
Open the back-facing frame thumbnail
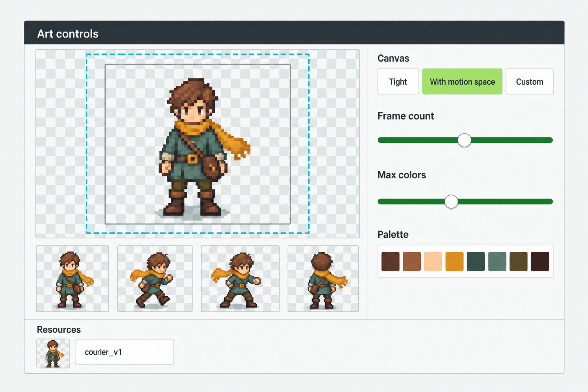[x=323, y=279]
